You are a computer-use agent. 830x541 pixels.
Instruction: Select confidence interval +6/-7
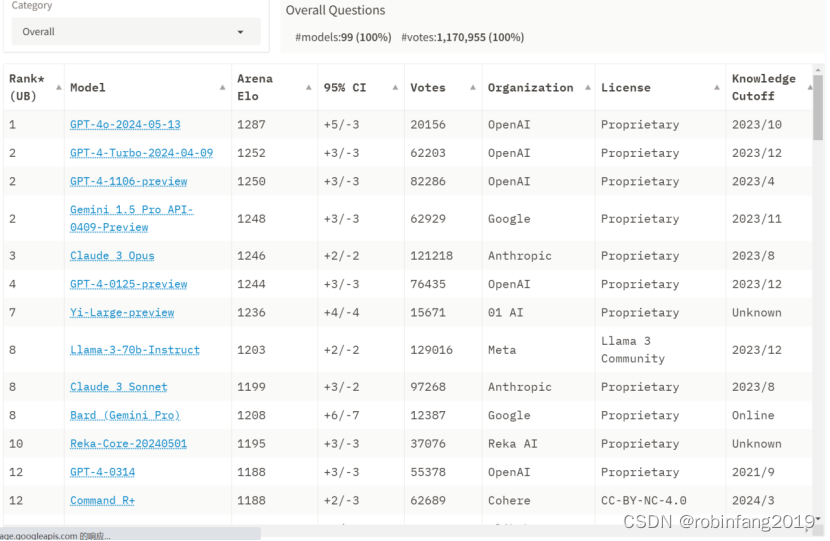(x=341, y=416)
